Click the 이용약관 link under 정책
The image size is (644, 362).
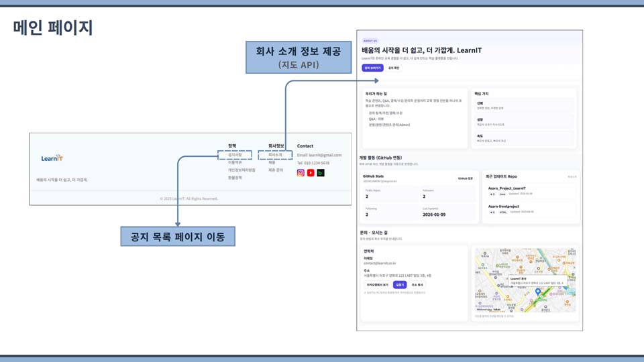(235, 163)
